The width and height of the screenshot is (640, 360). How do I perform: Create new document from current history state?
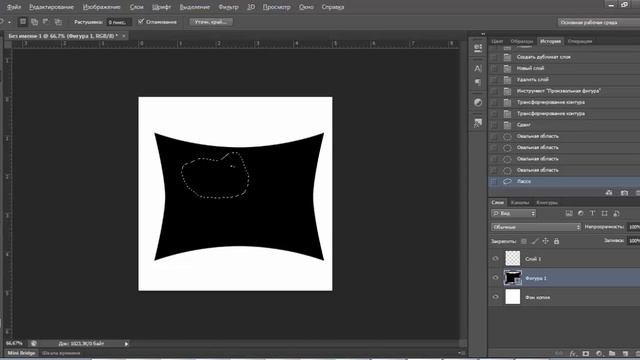tap(609, 193)
